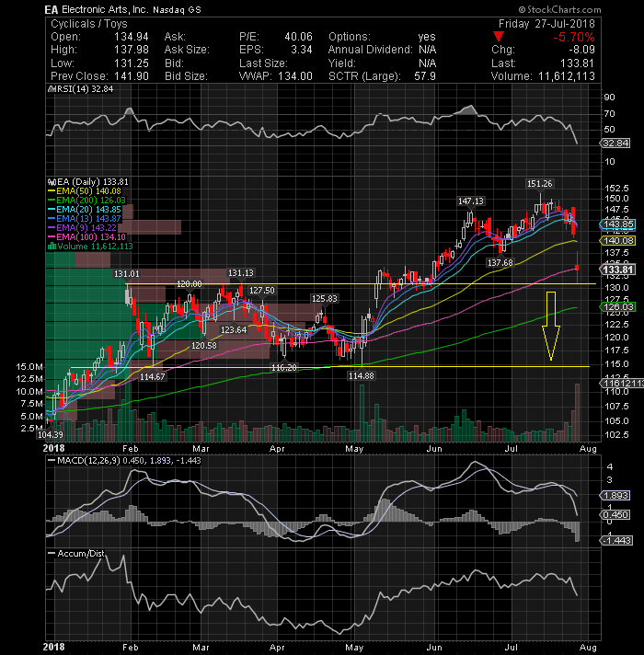This screenshot has width=644, height=655.
Task: Click the candlestick icon beside EA (Daily)
Action: pos(52,182)
